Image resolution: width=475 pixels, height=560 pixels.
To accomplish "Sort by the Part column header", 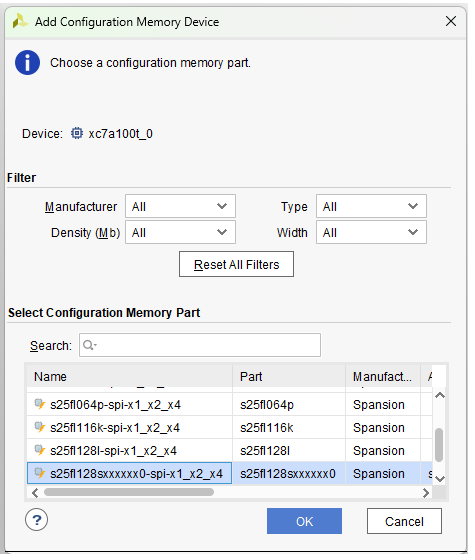I will coord(289,376).
